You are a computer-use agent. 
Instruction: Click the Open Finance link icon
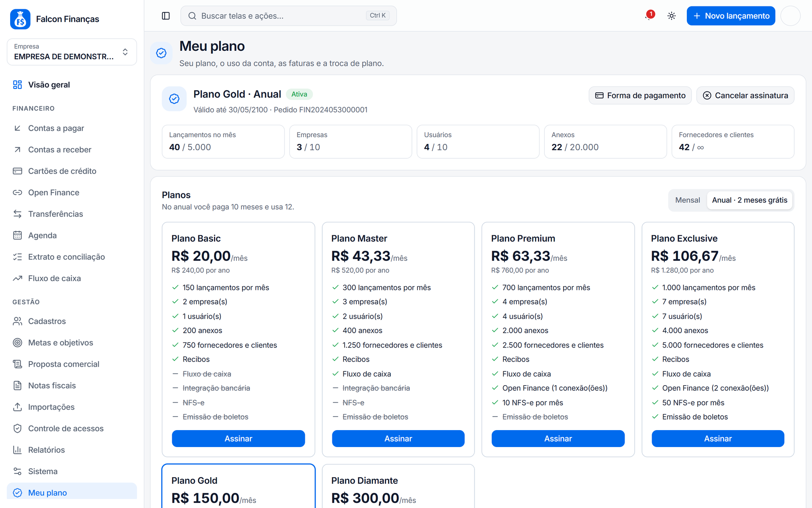coord(17,193)
